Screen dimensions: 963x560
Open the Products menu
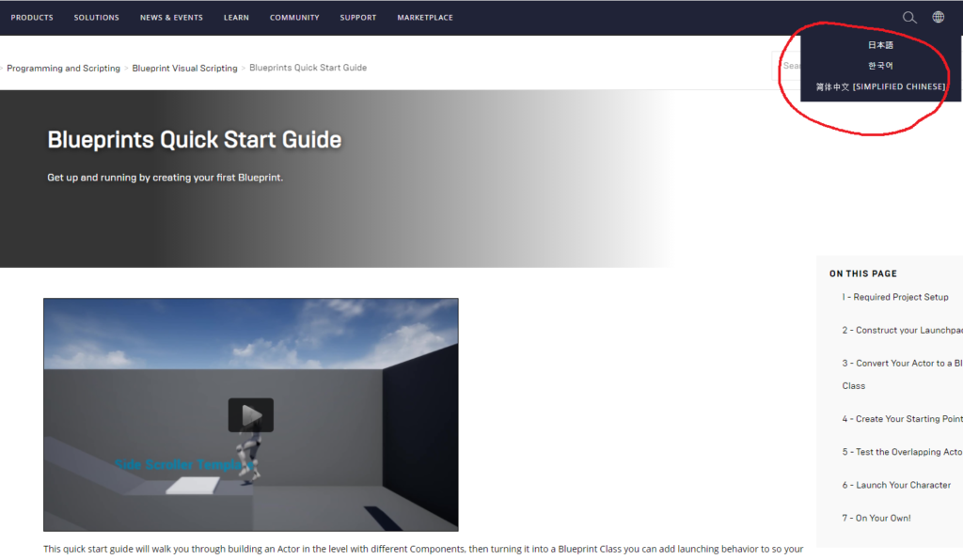coord(32,18)
